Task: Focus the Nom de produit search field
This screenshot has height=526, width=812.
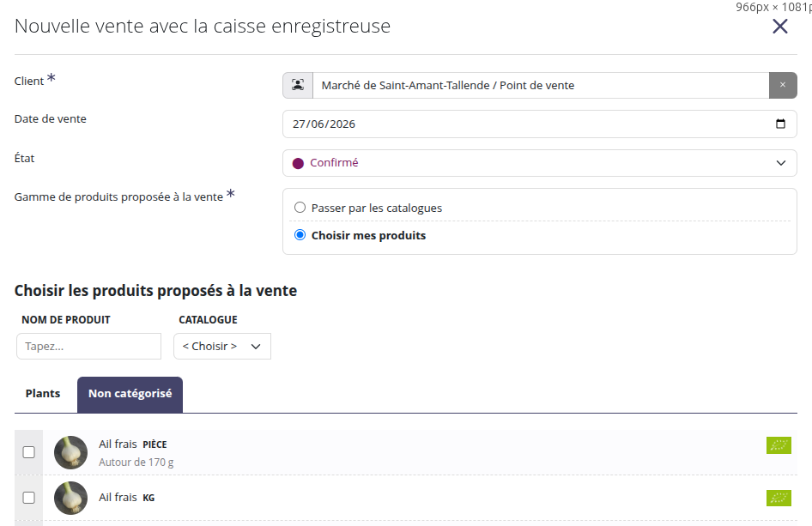Action: 89,347
